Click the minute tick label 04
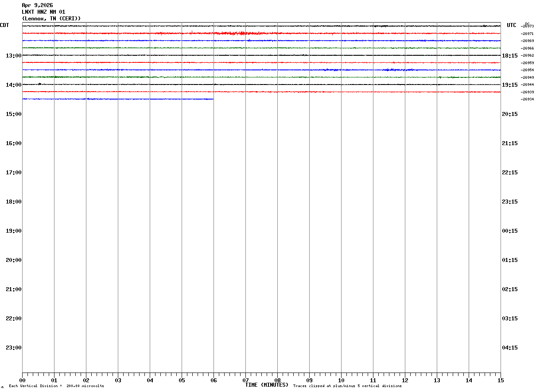The height and width of the screenshot is (392, 536). (150, 380)
